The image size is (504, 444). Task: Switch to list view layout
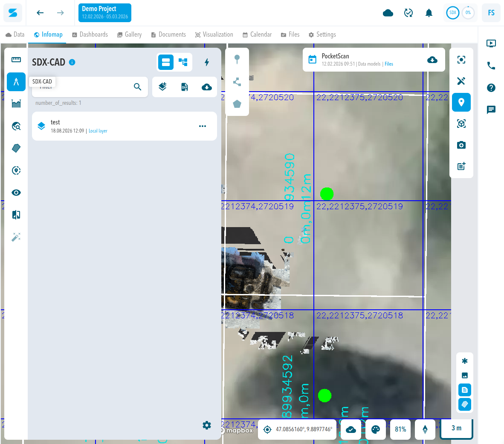pos(166,62)
